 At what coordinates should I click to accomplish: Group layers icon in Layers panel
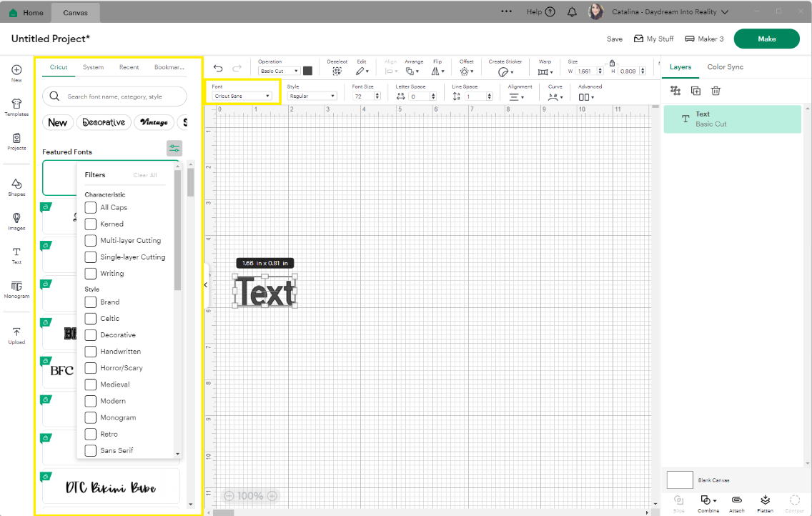point(675,91)
